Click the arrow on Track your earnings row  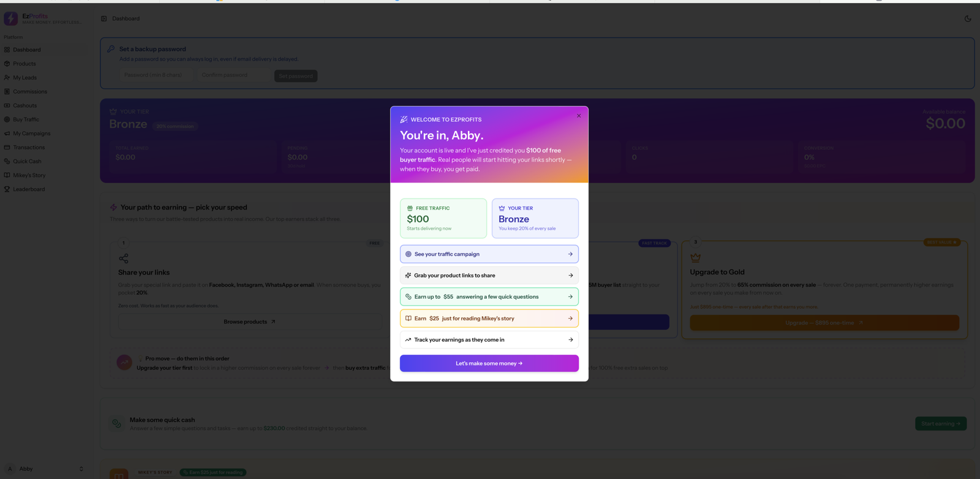coord(570,340)
